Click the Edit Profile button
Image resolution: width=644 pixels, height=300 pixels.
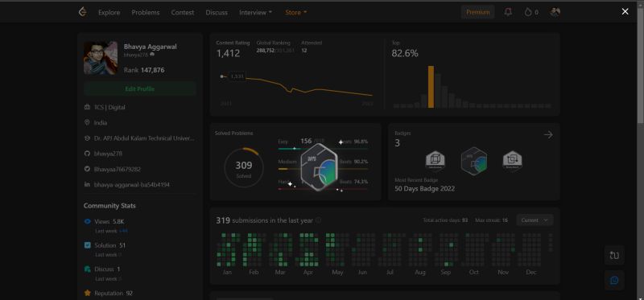click(x=139, y=88)
